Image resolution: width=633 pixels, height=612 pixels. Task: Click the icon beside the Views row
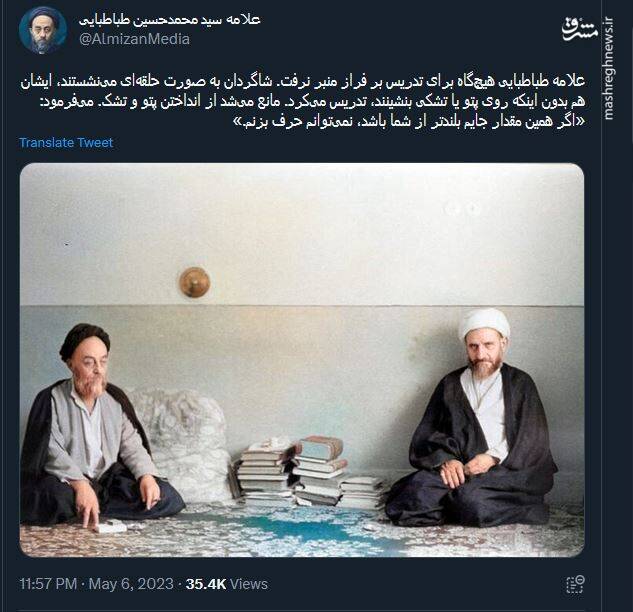click(x=574, y=584)
